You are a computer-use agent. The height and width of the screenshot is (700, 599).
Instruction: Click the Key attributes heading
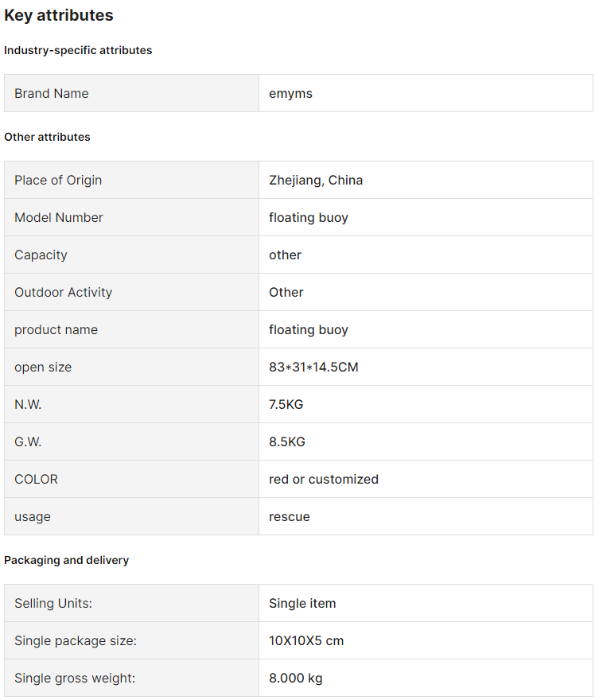[59, 15]
